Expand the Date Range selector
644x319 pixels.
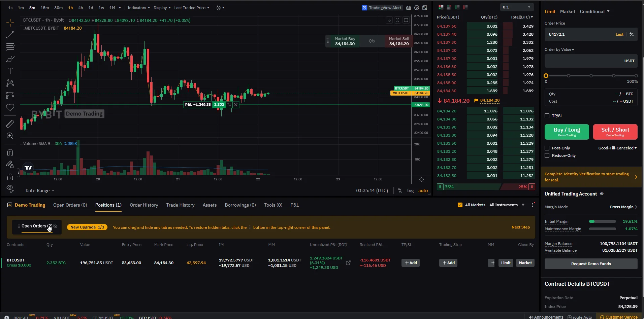[40, 190]
